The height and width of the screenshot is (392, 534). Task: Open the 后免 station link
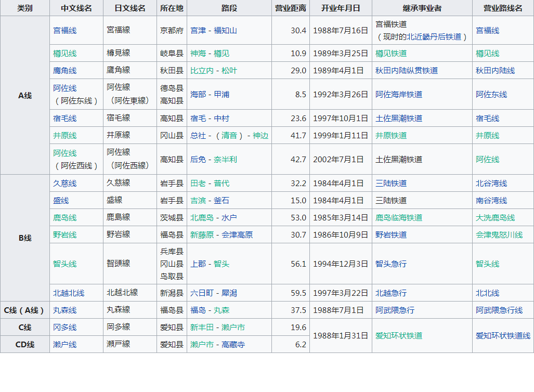(x=198, y=160)
